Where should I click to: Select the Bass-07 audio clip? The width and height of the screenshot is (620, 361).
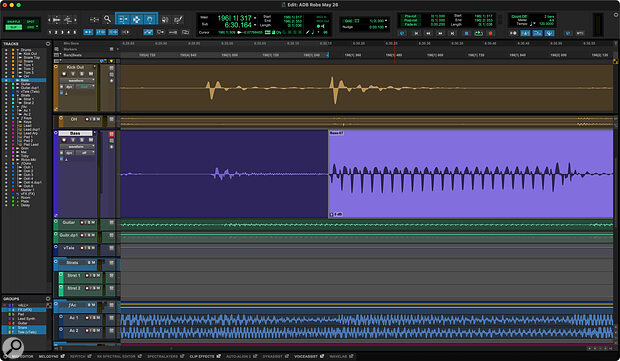[x=471, y=174]
